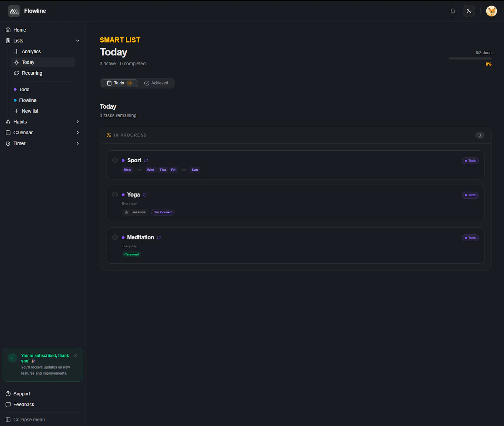Viewport: 504px width, 426px height.
Task: Toggle the Sat day chip on Sport
Action: 184,170
